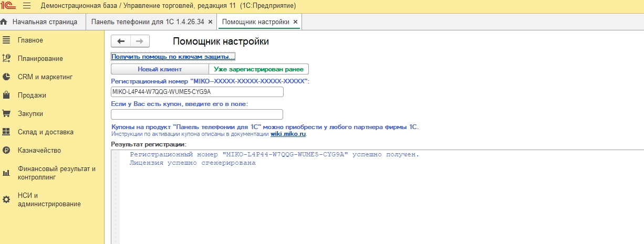The image size is (644, 244).
Task: Open the hamburger main menu
Action: click(27, 6)
